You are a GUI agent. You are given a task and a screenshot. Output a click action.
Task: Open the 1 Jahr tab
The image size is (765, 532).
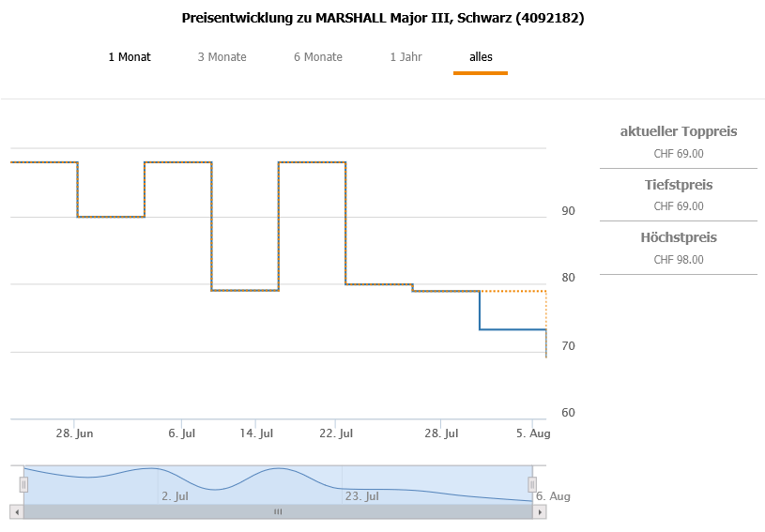(x=405, y=57)
